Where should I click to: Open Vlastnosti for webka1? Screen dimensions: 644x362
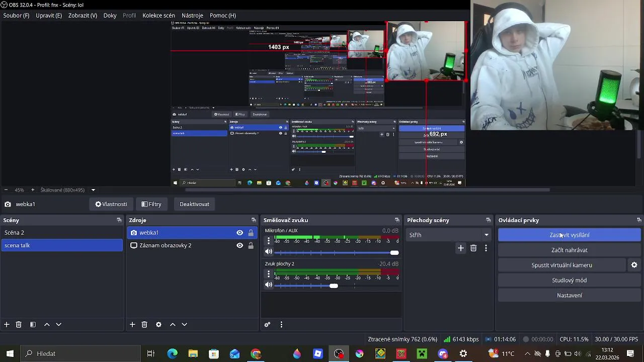(111, 204)
